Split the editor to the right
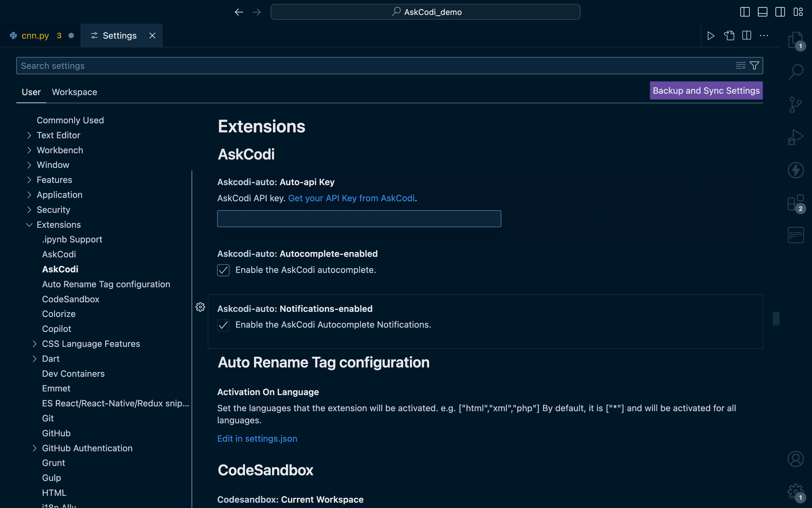 [x=747, y=36]
